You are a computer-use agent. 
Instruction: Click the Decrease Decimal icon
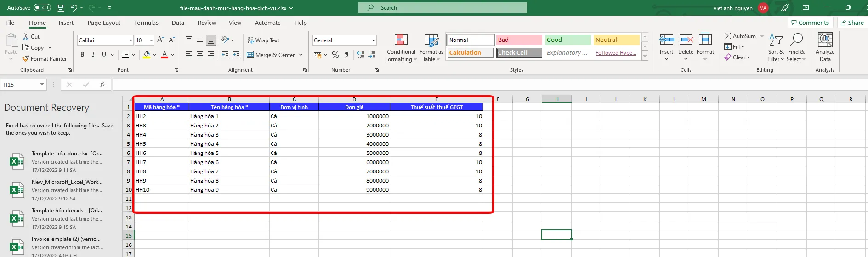372,55
